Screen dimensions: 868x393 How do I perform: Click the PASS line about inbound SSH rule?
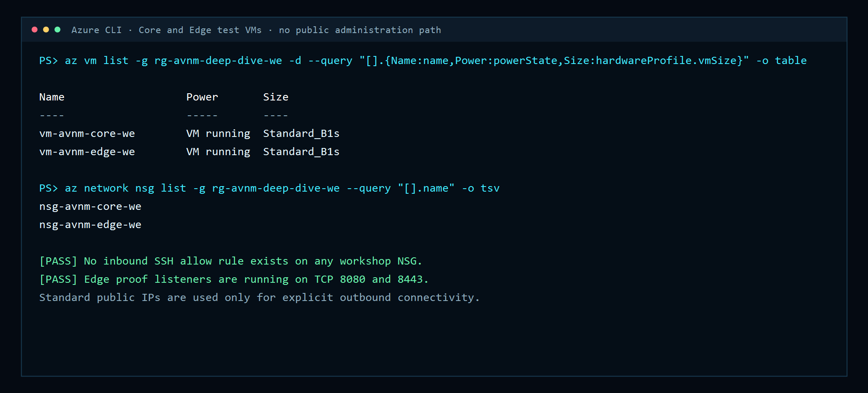[231, 261]
